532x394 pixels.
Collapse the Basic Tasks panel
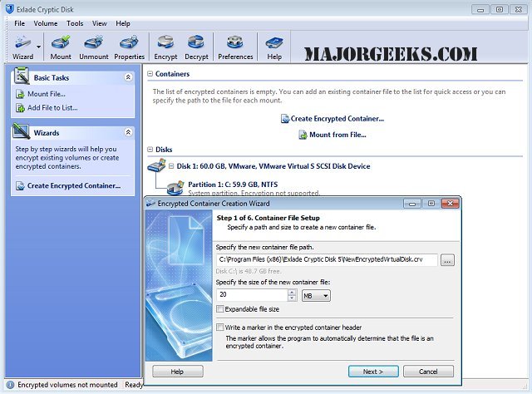pos(128,77)
